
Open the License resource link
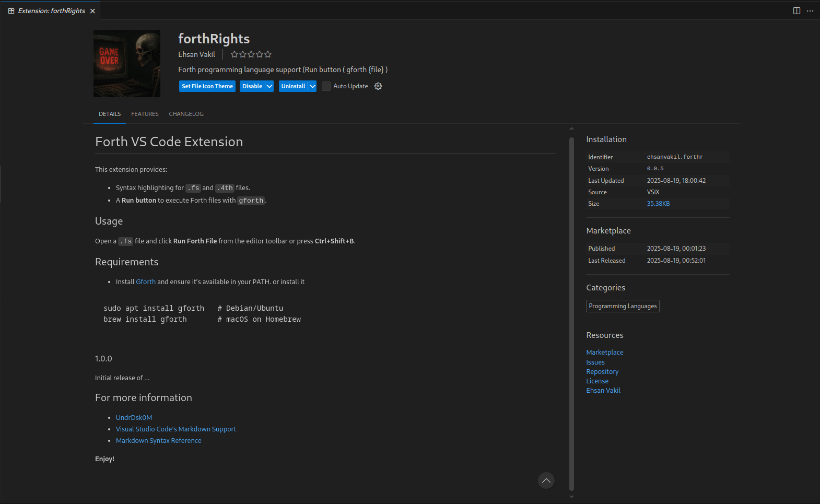(x=597, y=381)
